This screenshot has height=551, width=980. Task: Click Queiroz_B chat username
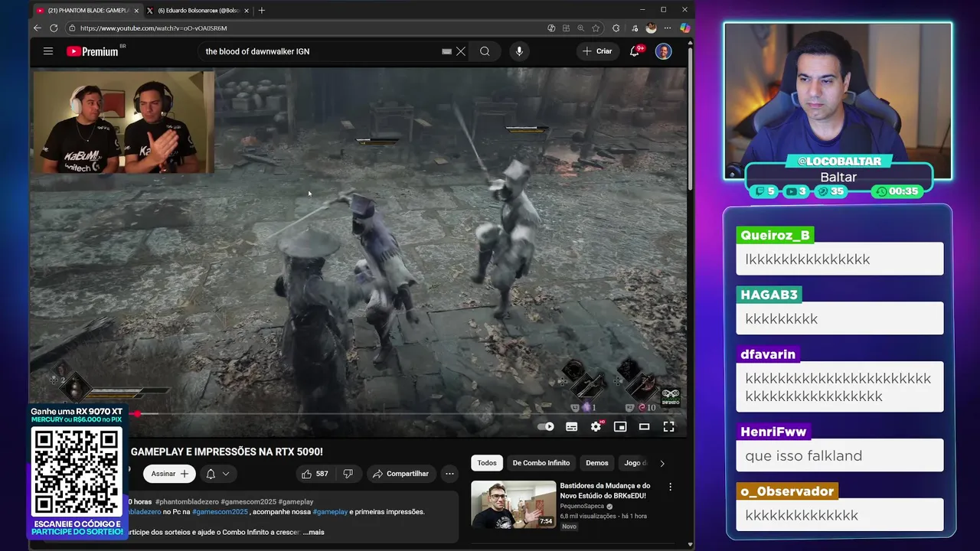[775, 235]
